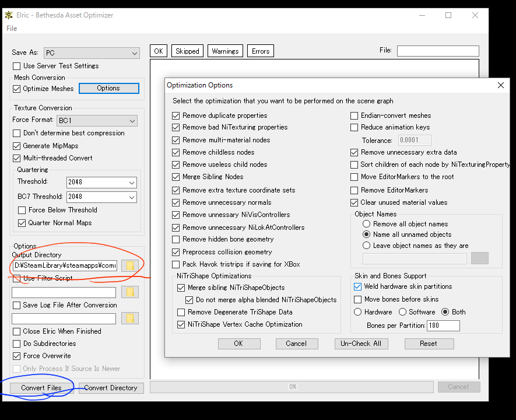Viewport: 516px width, 420px height.
Task: Toggle Merge Sibling Nodes
Action: pos(176,177)
